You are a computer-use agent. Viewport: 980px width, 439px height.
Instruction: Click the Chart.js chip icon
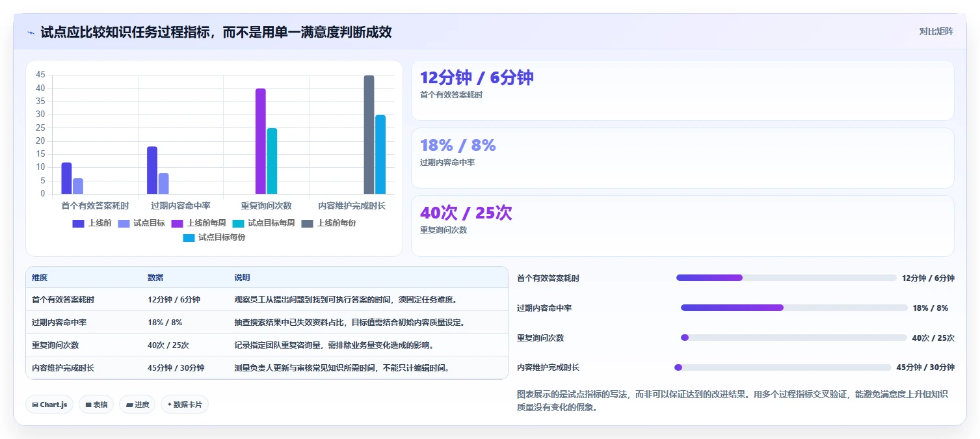[x=35, y=405]
